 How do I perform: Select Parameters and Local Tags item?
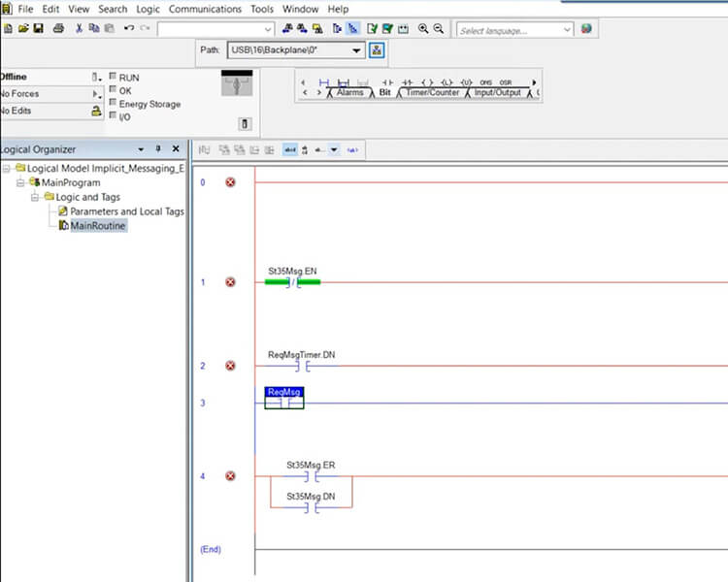[x=127, y=211]
